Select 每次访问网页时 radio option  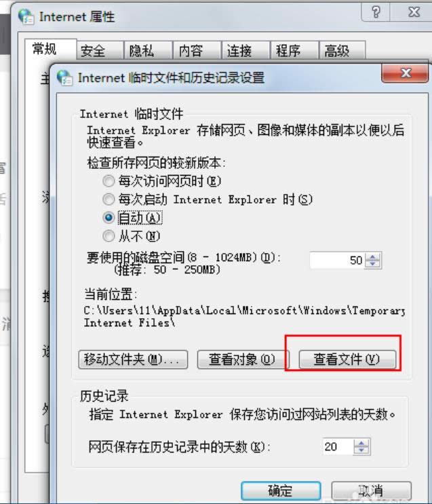coord(109,181)
